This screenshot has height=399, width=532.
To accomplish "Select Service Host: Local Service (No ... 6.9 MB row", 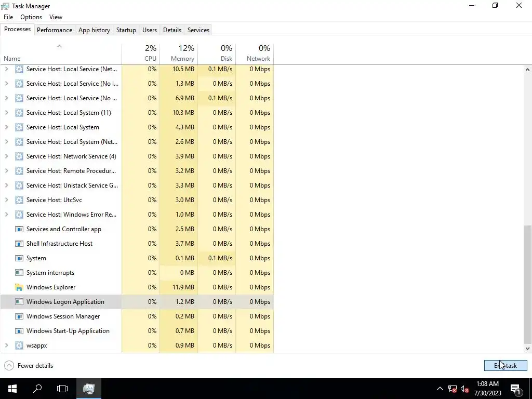I will coord(137,98).
